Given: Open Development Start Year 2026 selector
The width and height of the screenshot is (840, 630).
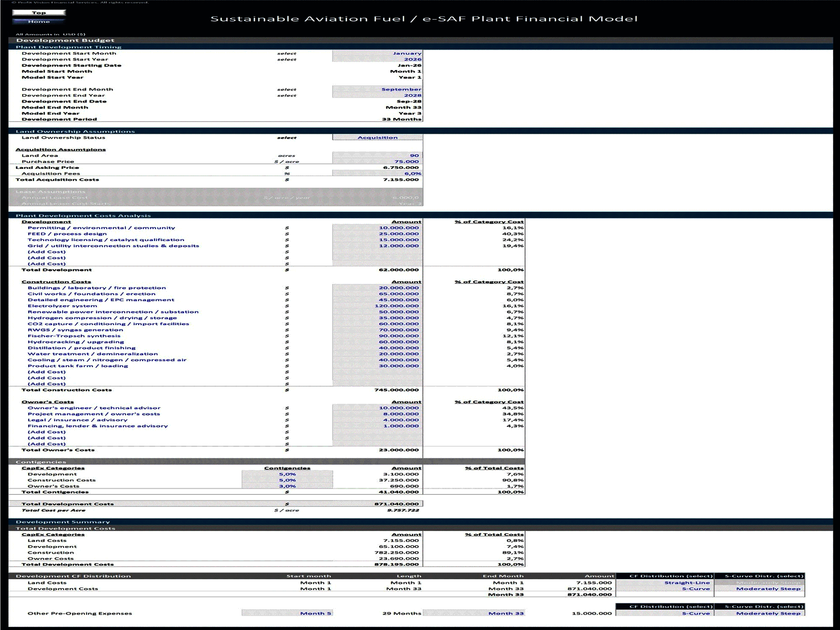Looking at the screenshot, I should pyautogui.click(x=377, y=59).
